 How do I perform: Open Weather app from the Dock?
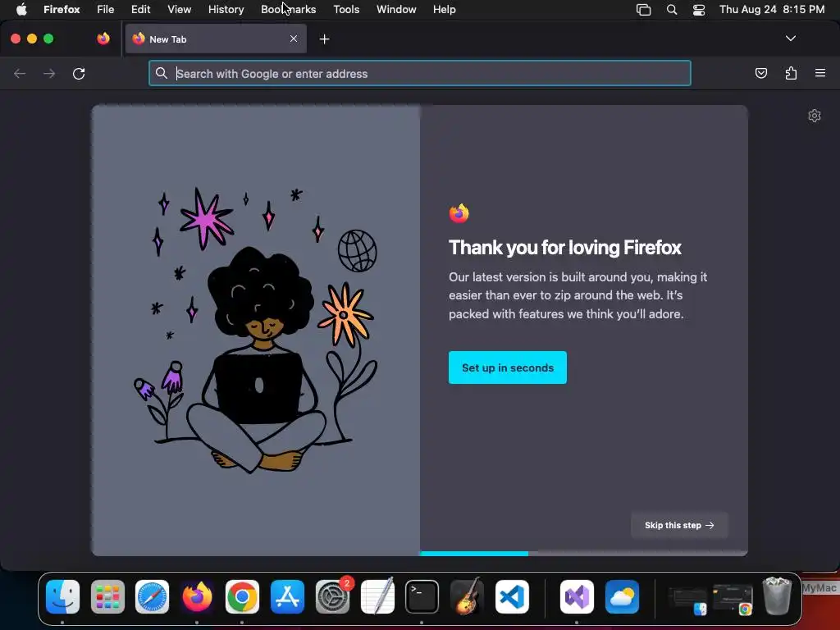coord(622,596)
